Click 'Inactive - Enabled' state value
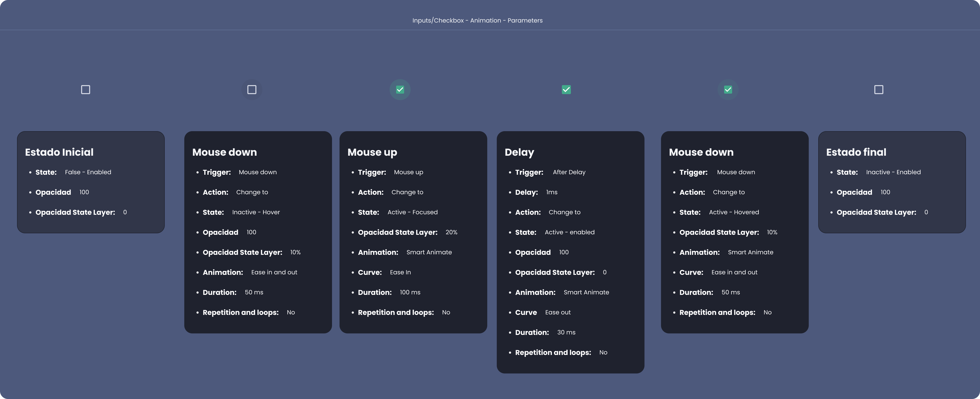 893,172
